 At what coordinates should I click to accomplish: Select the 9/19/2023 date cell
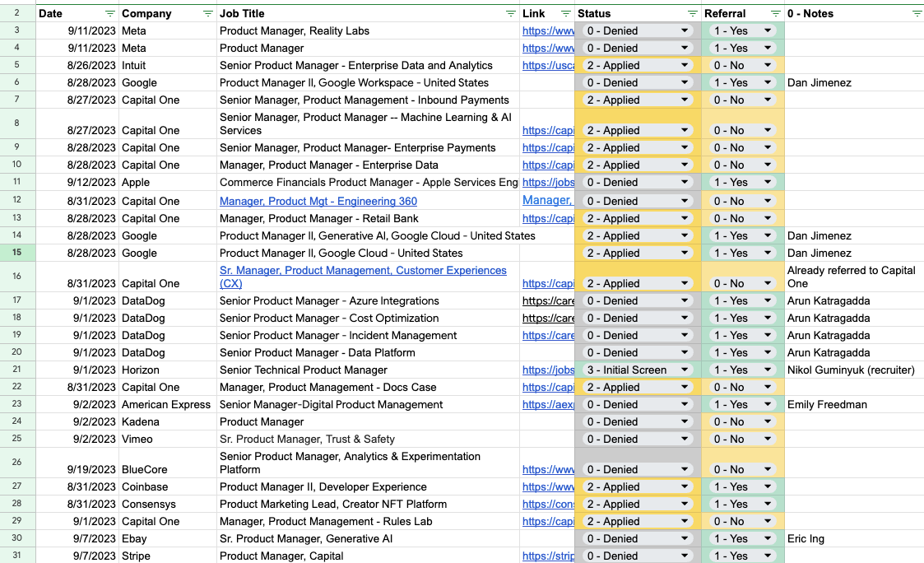(77, 463)
